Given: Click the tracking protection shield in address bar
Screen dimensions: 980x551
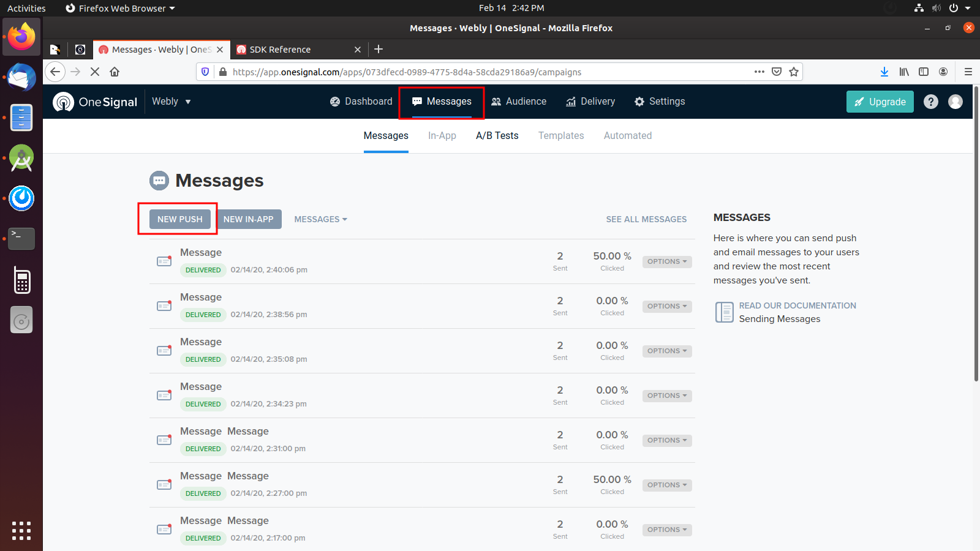Looking at the screenshot, I should [x=204, y=72].
